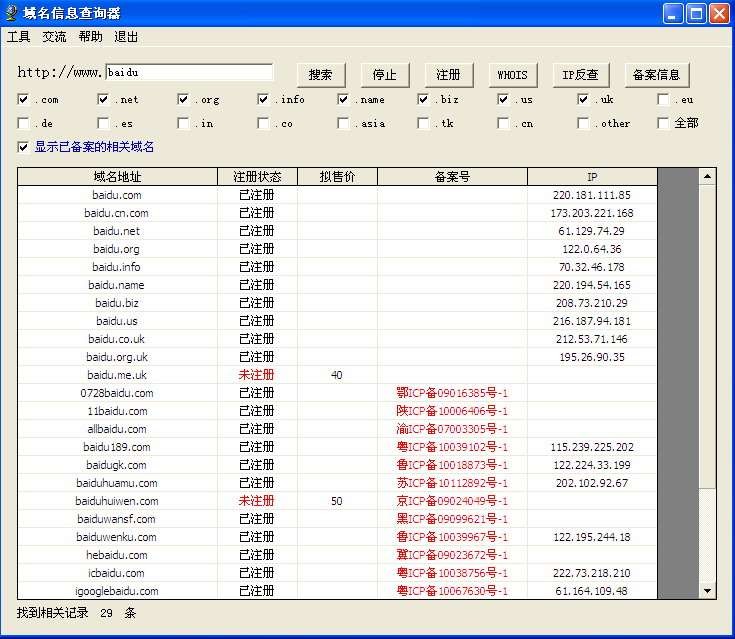
Task: Check the 全部 checkbox
Action: tap(663, 123)
